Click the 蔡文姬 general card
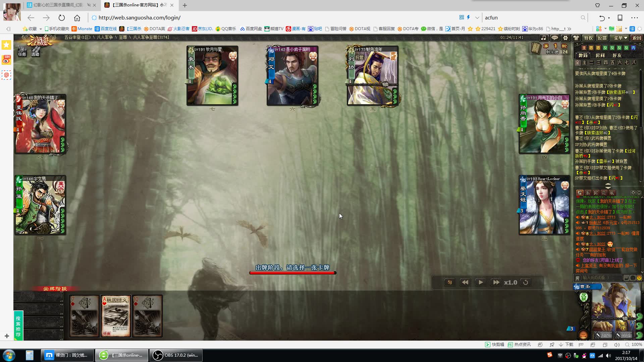 click(544, 205)
